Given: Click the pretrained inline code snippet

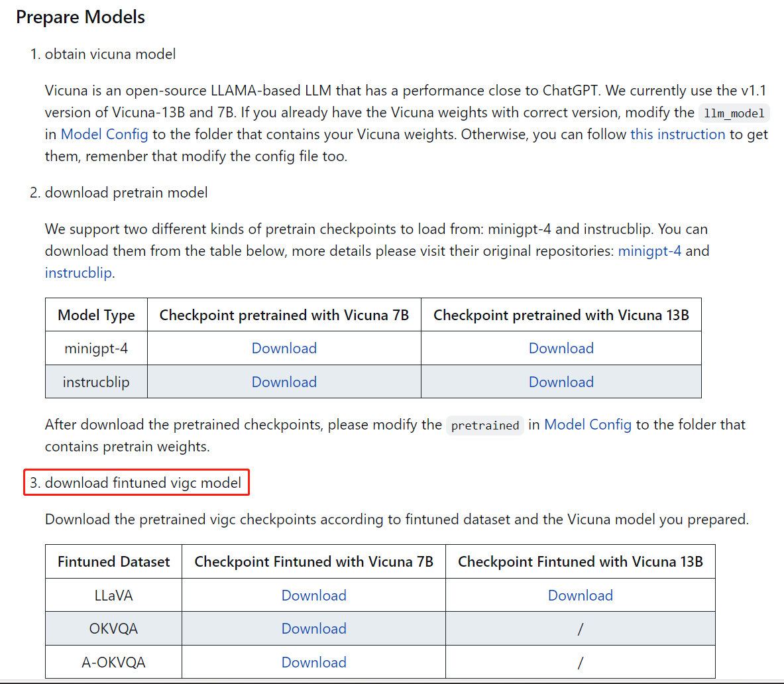Looking at the screenshot, I should [484, 425].
